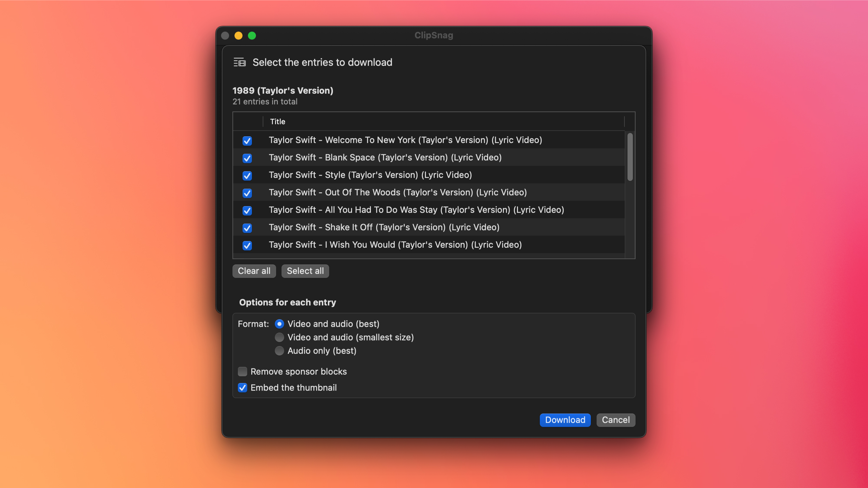The height and width of the screenshot is (488, 868).
Task: Click the playlist icon beside dialog heading
Action: tap(240, 62)
